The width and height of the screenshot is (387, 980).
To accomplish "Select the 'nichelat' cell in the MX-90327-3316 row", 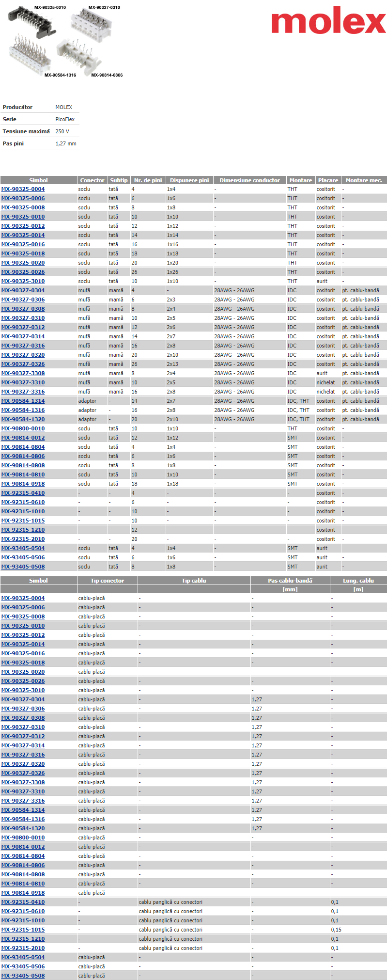I will click(325, 392).
